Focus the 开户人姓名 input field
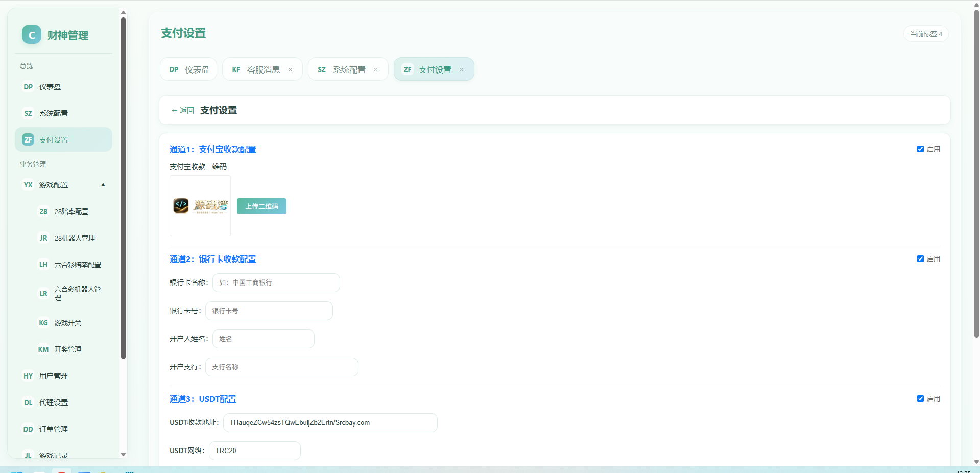This screenshot has width=980, height=473. (x=264, y=339)
